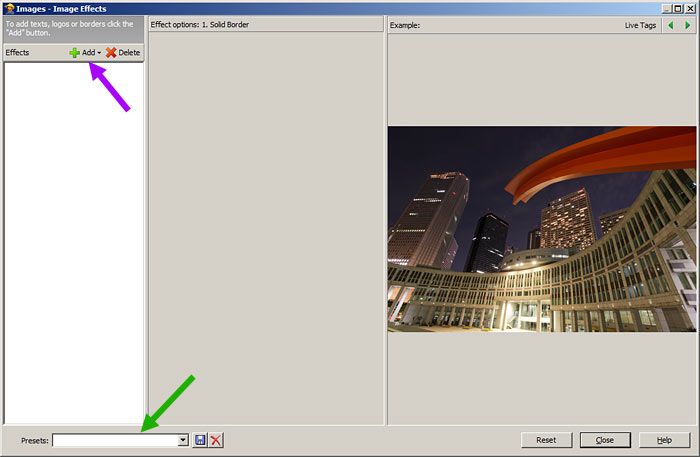Click the example preview photo

(x=542, y=229)
